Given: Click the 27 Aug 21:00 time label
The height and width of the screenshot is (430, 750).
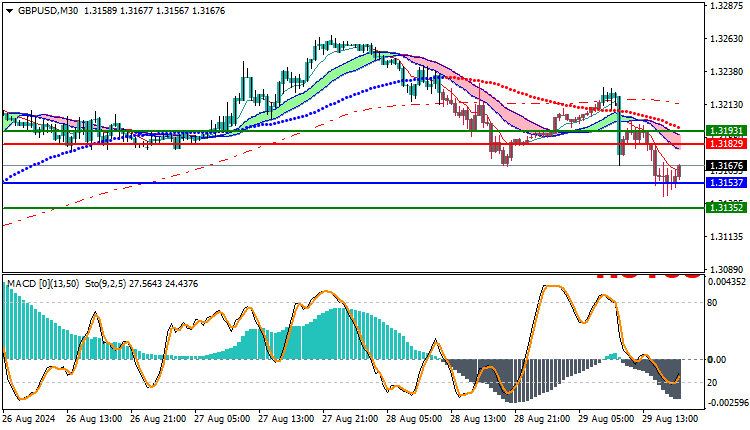Looking at the screenshot, I should pos(350,419).
